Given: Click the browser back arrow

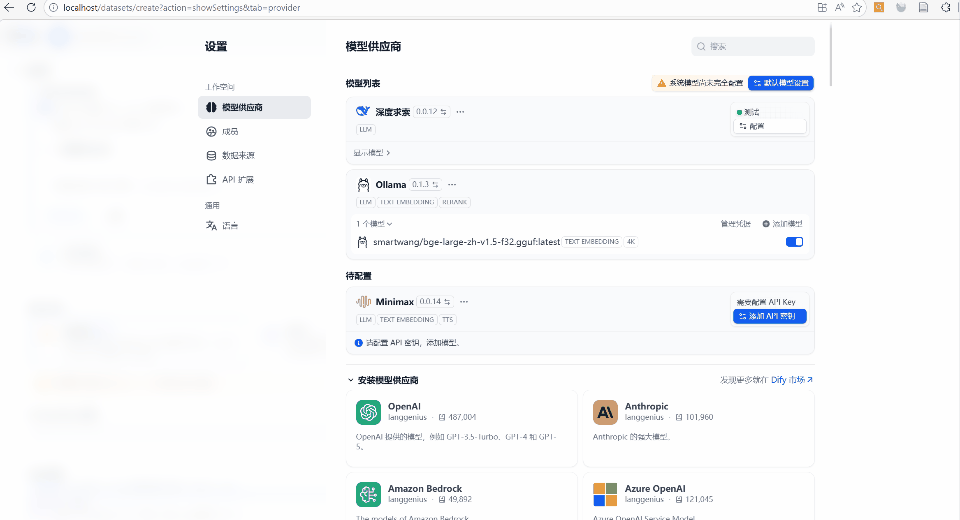Looking at the screenshot, I should click(9, 7).
